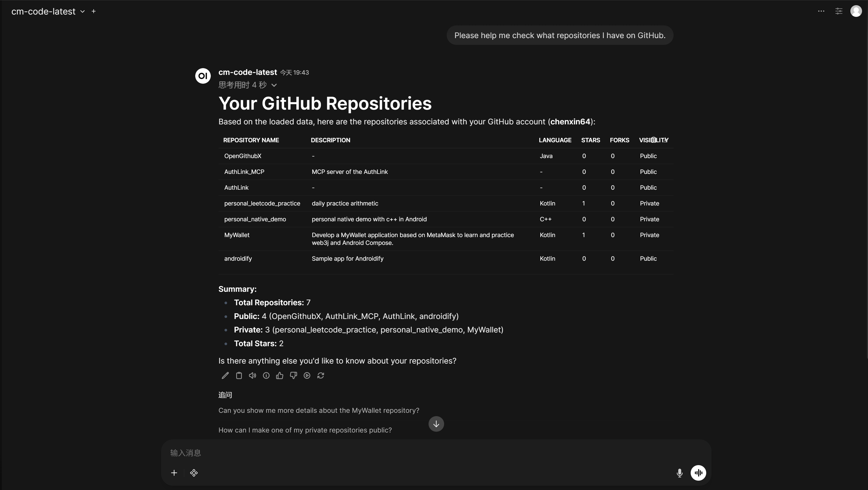Open the three-dots chat menu
The image size is (868, 490).
point(821,11)
